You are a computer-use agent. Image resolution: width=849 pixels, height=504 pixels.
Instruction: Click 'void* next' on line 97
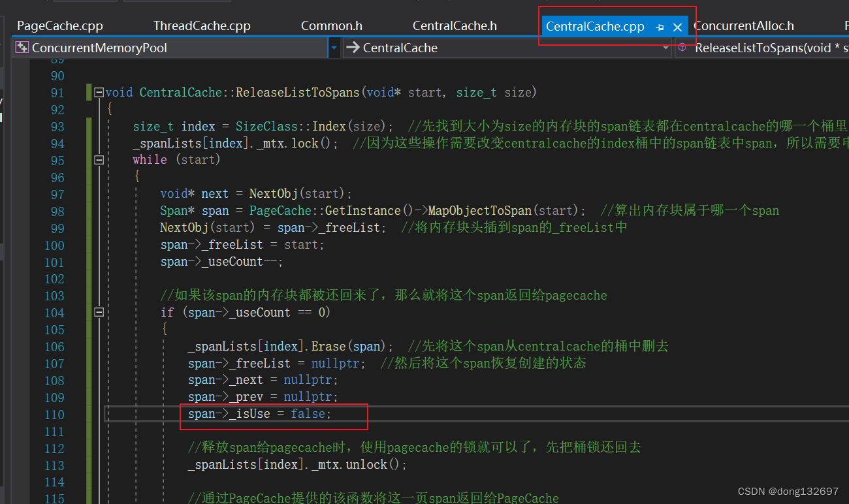coord(195,194)
